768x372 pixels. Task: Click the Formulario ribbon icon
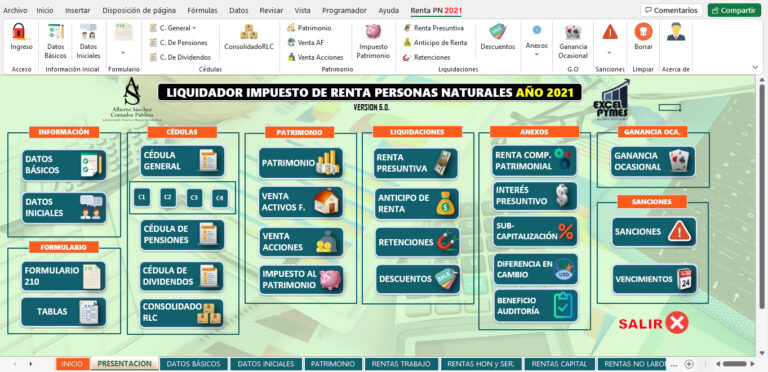tap(123, 32)
